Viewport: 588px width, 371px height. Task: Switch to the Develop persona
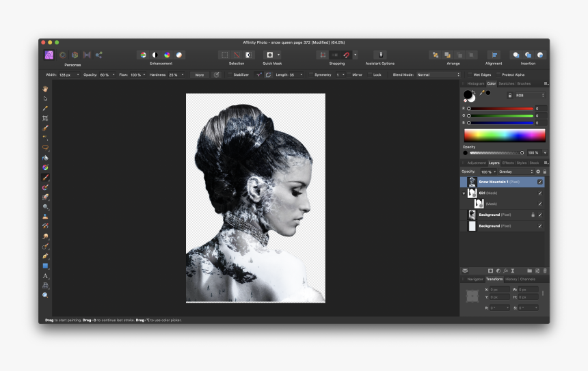75,55
